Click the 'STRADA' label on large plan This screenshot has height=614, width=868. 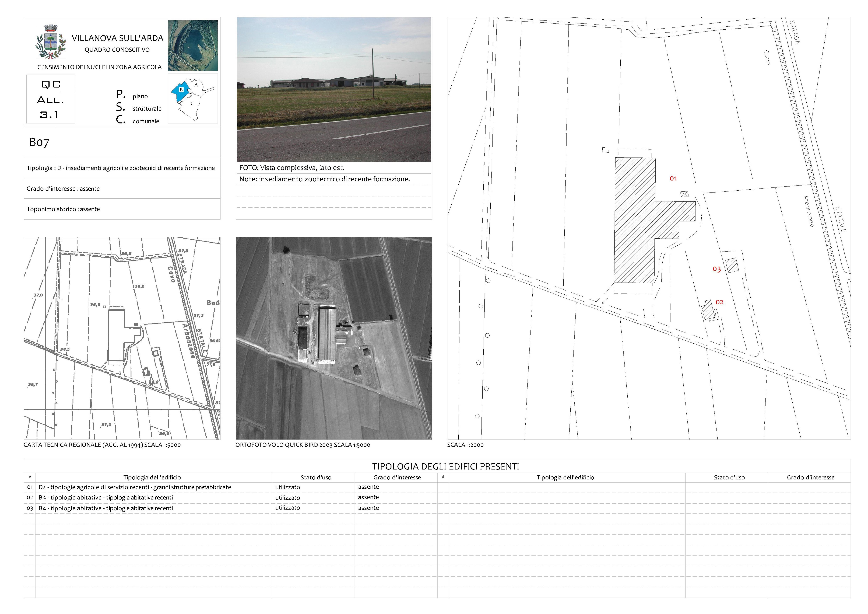pyautogui.click(x=794, y=32)
